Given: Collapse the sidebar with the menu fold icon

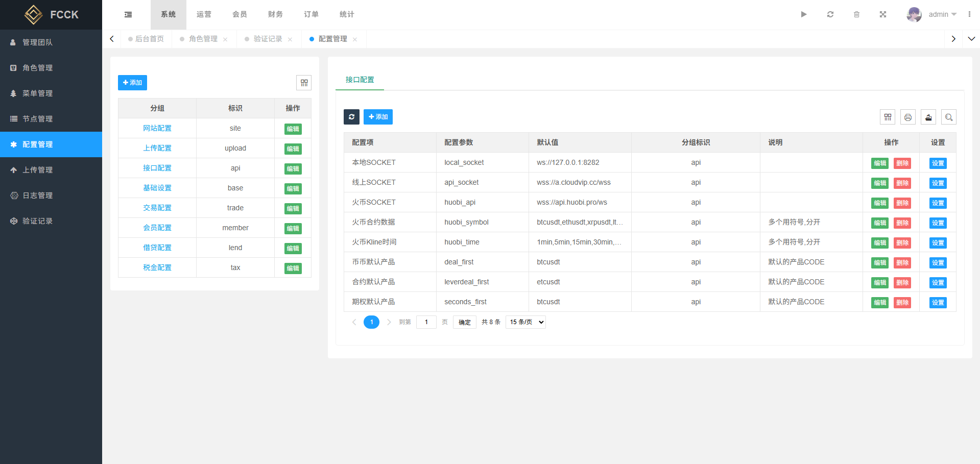Looking at the screenshot, I should click(128, 15).
